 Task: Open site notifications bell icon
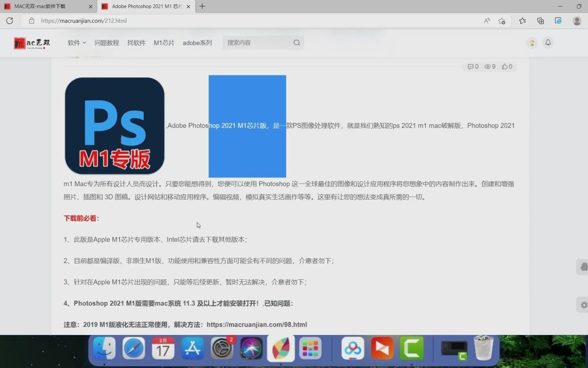[x=548, y=43]
